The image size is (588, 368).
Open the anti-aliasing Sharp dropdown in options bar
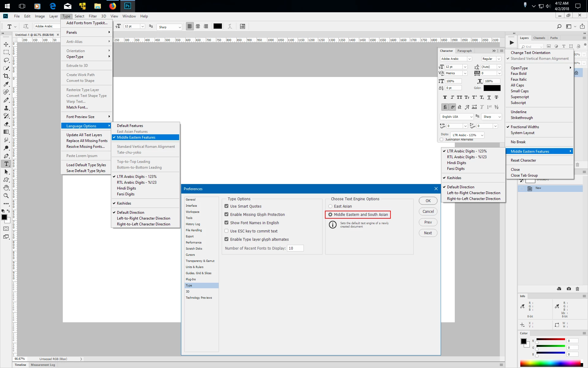(169, 27)
